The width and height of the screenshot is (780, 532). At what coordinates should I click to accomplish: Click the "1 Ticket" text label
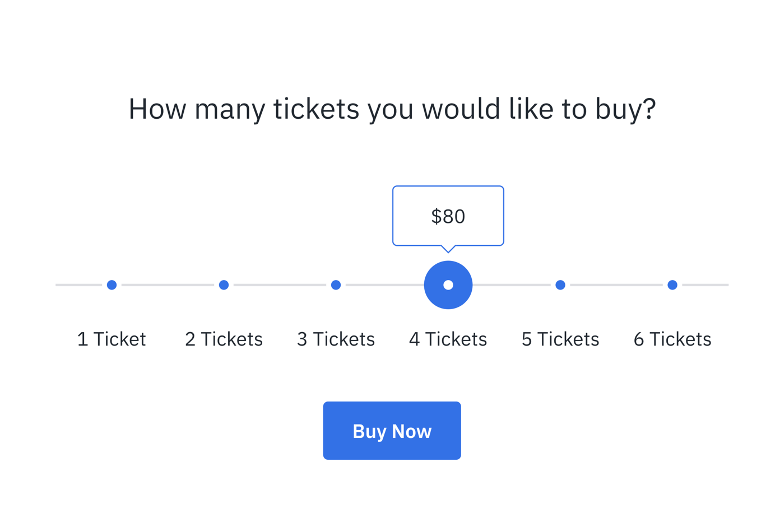coord(112,339)
